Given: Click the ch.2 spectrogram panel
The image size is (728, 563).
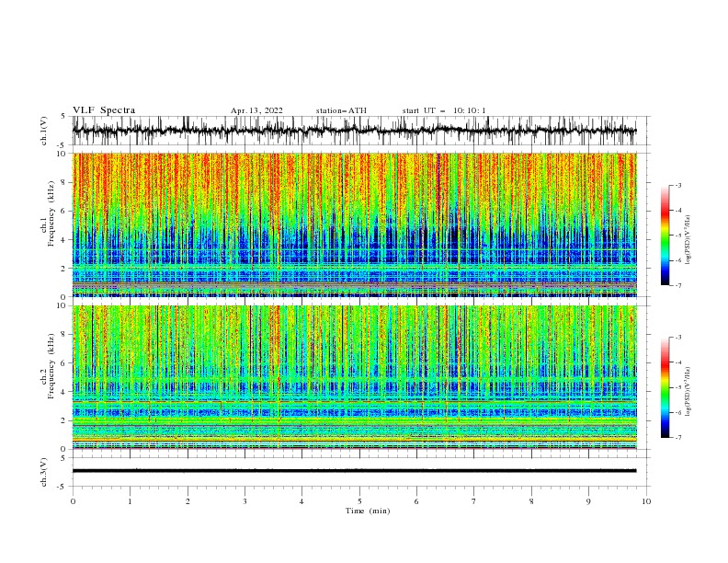Looking at the screenshot, I should 354,377.
